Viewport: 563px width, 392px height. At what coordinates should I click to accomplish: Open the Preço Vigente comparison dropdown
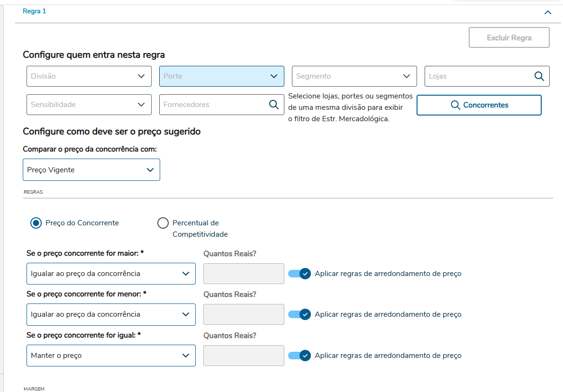tap(91, 169)
